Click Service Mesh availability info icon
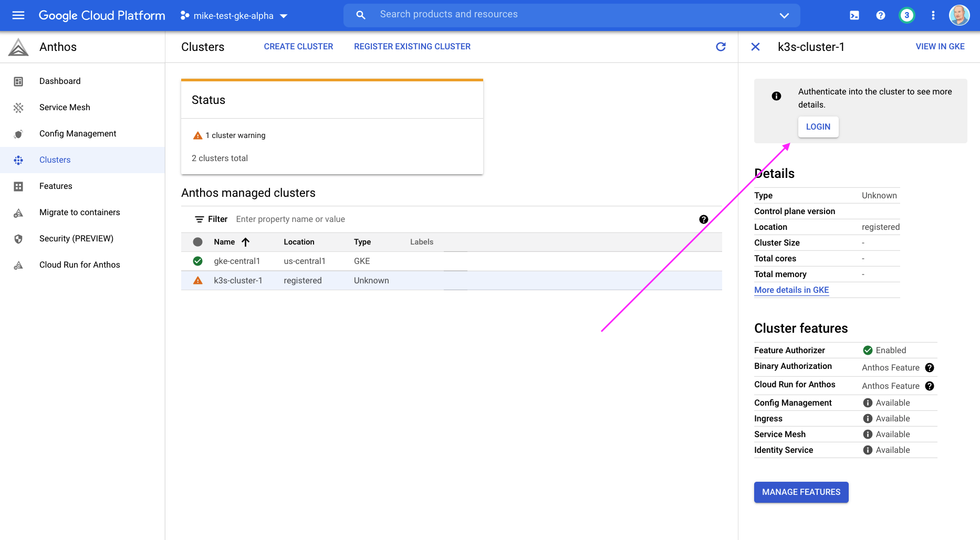The height and width of the screenshot is (540, 980). pos(868,435)
